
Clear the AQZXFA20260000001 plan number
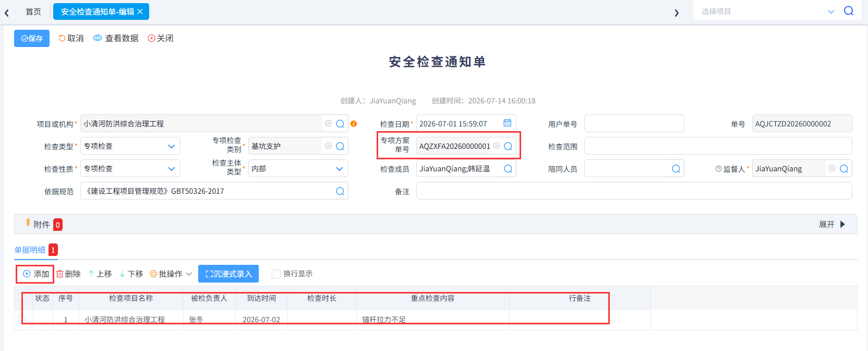pyautogui.click(x=497, y=146)
